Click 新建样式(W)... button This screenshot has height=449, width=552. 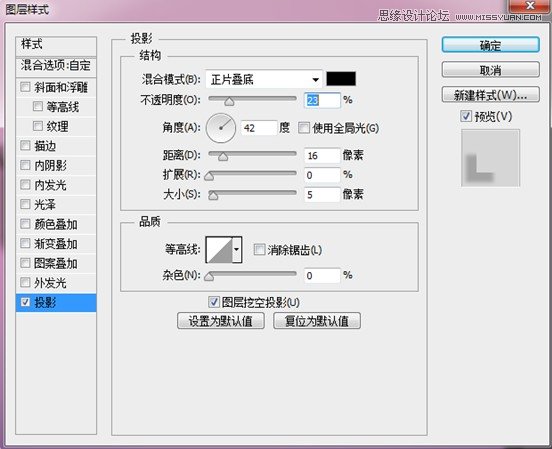click(490, 94)
